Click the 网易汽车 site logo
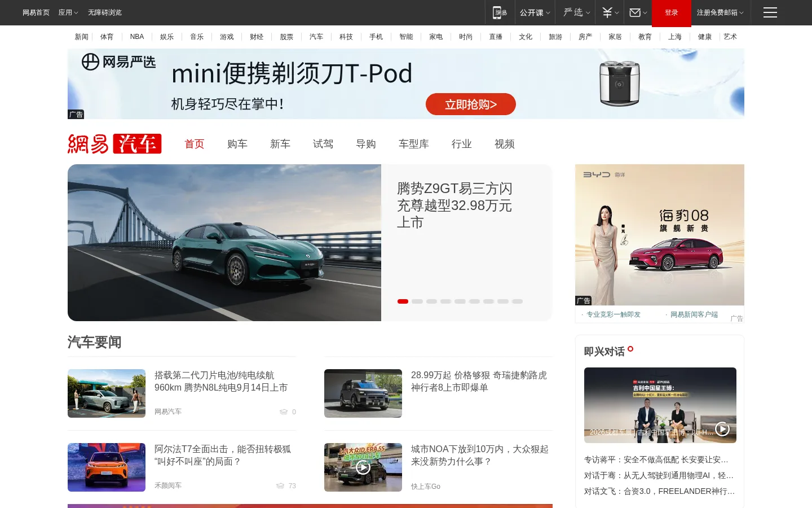Viewport: 812px width, 508px height. [114, 143]
